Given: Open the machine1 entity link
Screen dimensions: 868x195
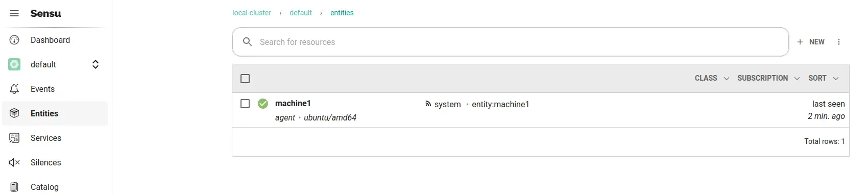Looking at the screenshot, I should pyautogui.click(x=293, y=103).
